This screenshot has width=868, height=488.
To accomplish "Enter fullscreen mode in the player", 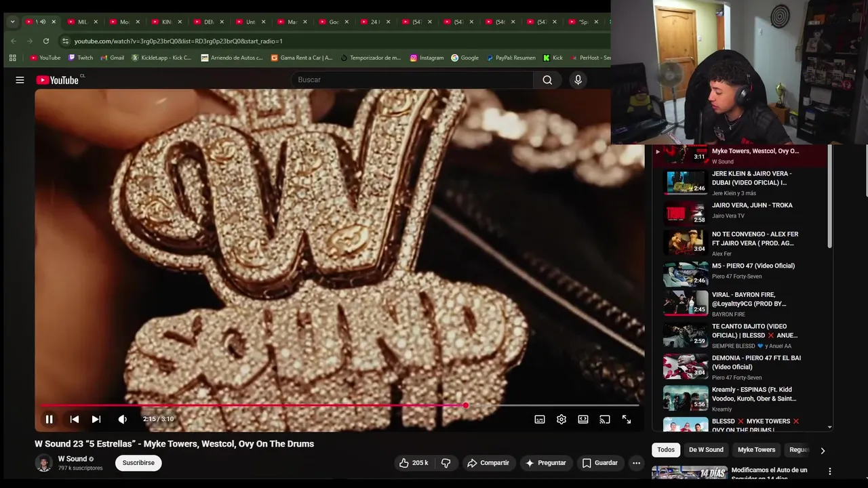I will coord(627,420).
